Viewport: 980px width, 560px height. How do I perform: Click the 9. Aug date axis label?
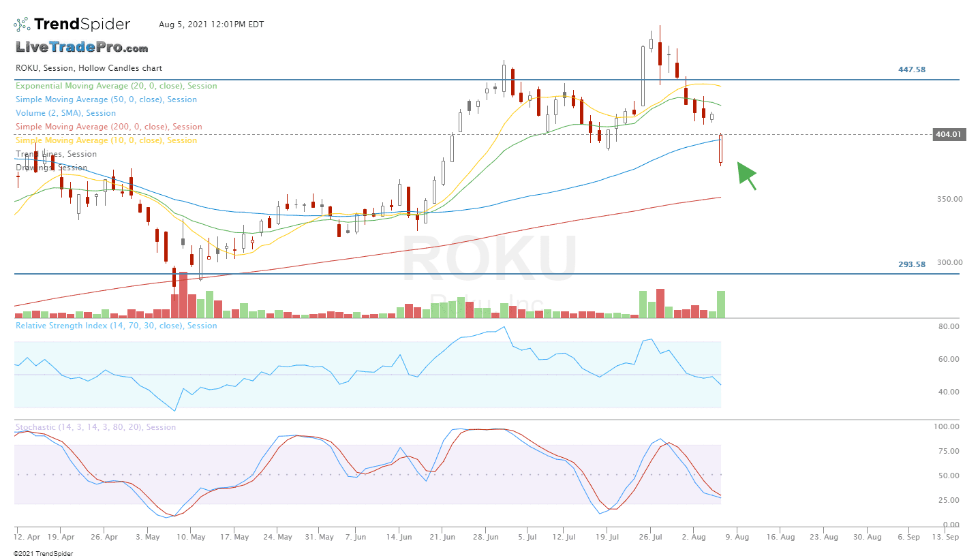click(737, 537)
